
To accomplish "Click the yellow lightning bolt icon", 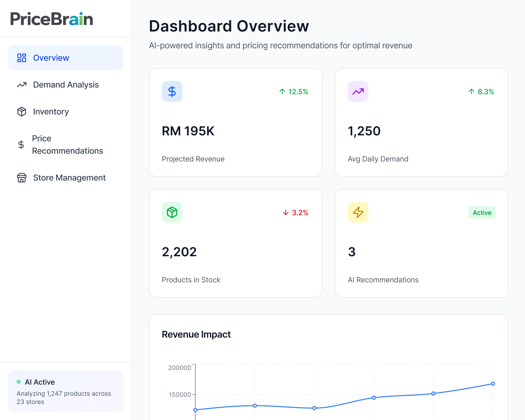I will coord(358,212).
